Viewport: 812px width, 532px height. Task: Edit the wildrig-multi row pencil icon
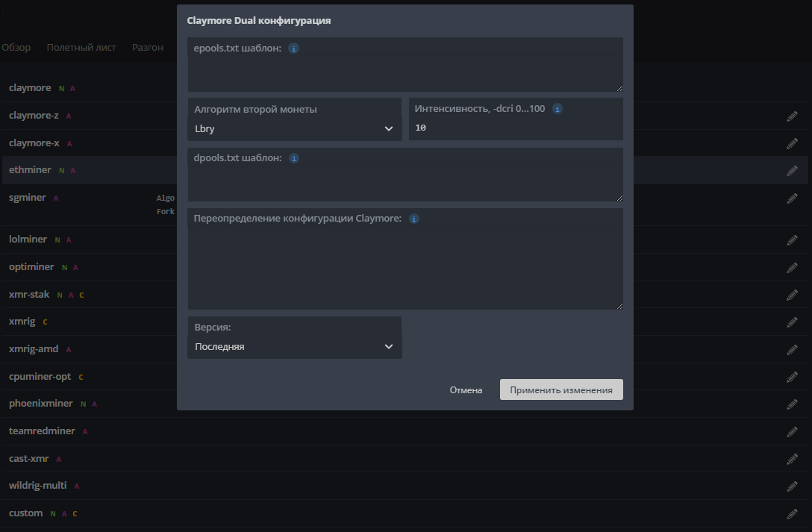point(792,486)
